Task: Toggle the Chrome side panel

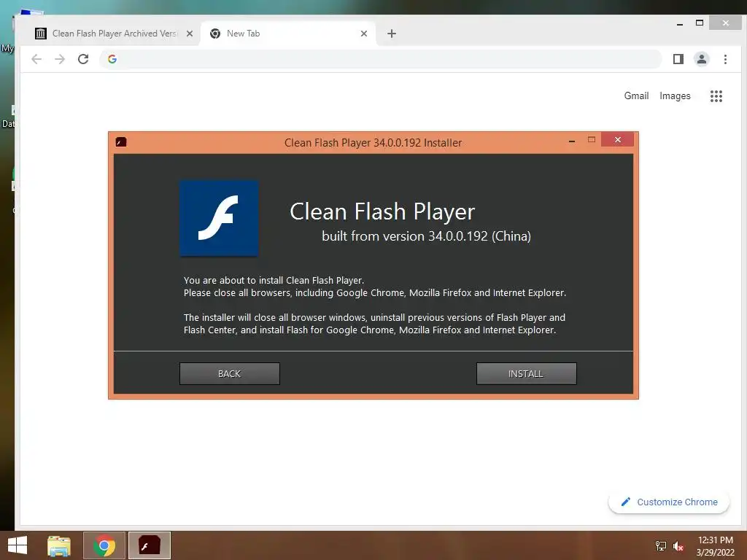Action: pos(678,59)
